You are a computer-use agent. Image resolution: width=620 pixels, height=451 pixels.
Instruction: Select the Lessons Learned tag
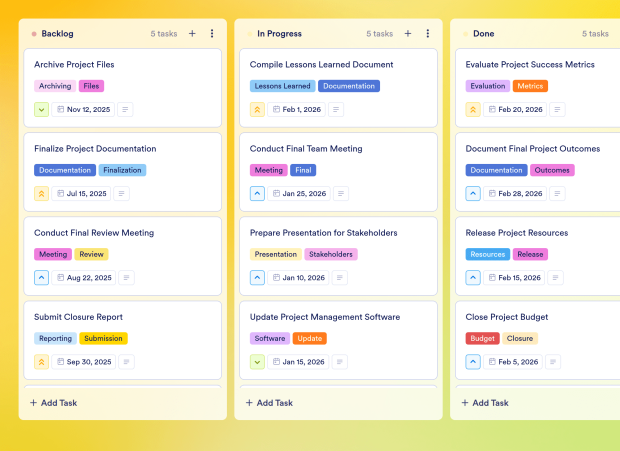pyautogui.click(x=283, y=86)
